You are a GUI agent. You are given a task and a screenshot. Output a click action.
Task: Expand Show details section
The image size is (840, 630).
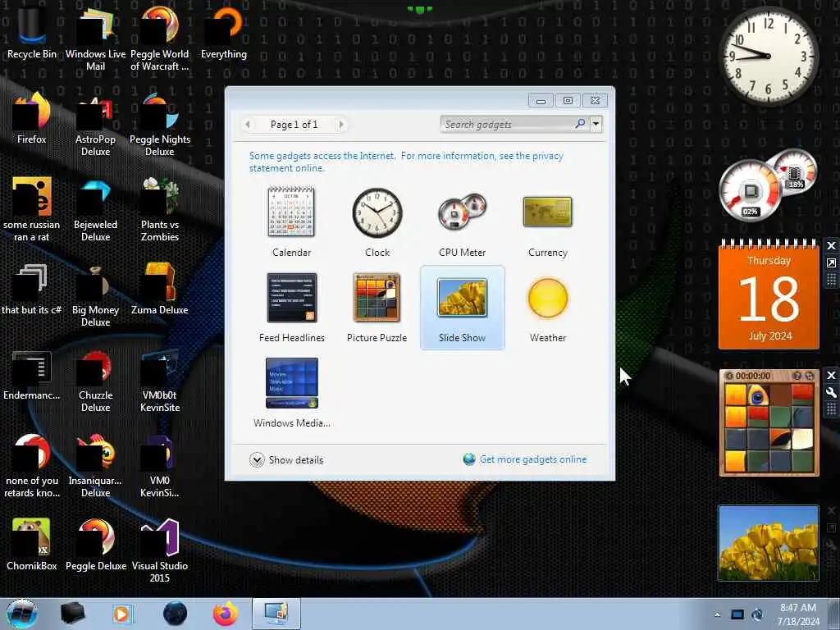point(286,459)
